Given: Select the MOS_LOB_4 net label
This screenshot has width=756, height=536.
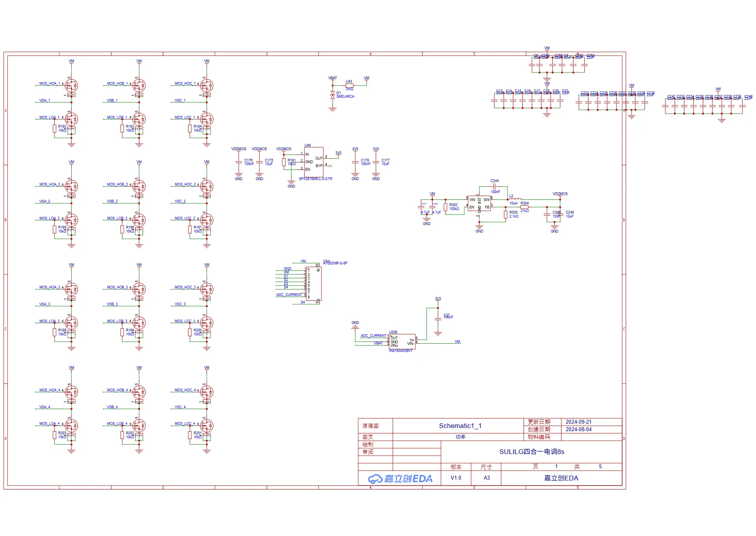Looking at the screenshot, I should pyautogui.click(x=117, y=424).
